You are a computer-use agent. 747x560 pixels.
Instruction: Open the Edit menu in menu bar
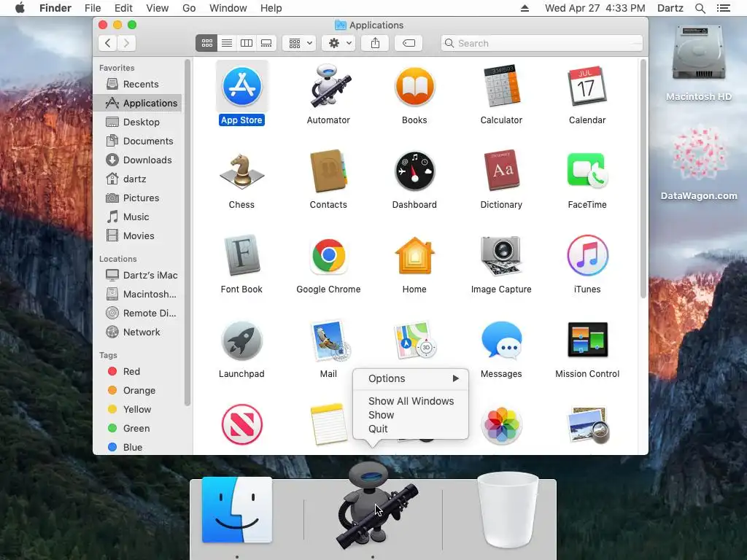(123, 8)
